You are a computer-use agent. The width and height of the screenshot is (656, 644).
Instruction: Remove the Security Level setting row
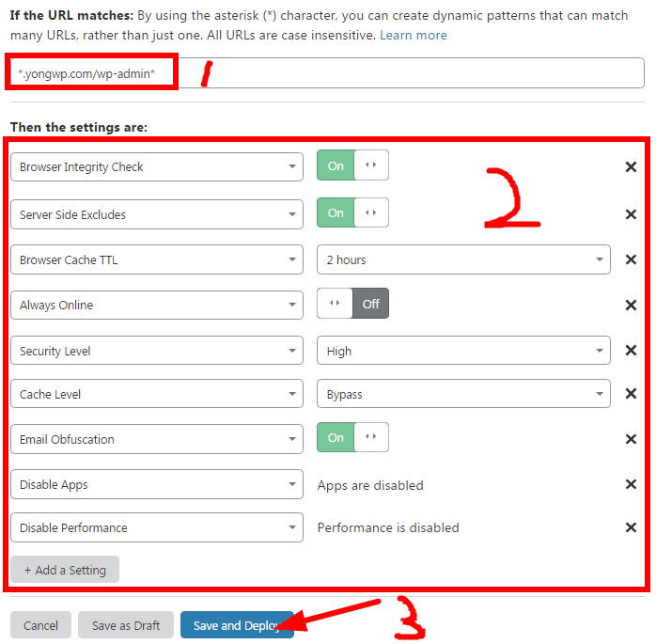631,351
